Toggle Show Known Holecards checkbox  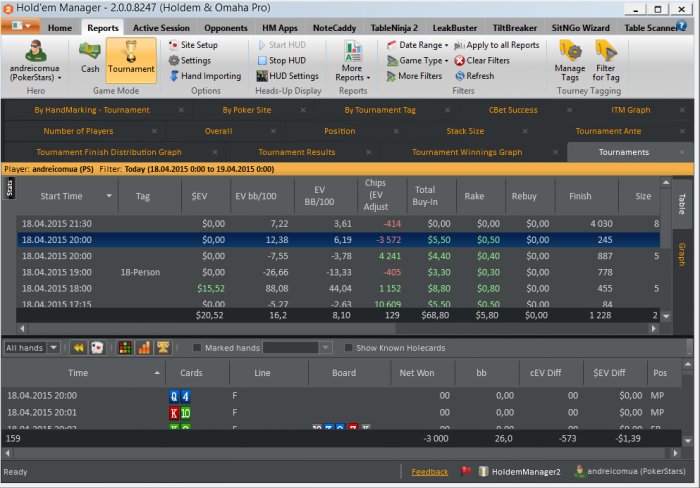click(x=348, y=348)
